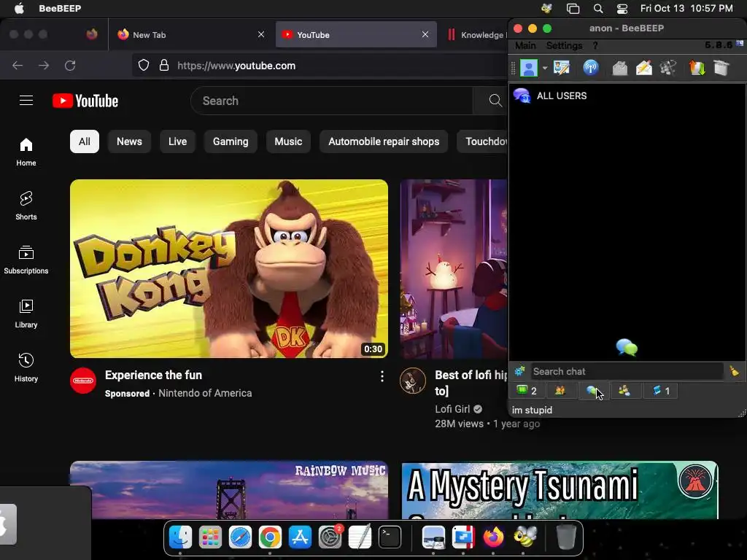The width and height of the screenshot is (747, 560).
Task: Click the youtube.com address bar
Action: click(320, 66)
